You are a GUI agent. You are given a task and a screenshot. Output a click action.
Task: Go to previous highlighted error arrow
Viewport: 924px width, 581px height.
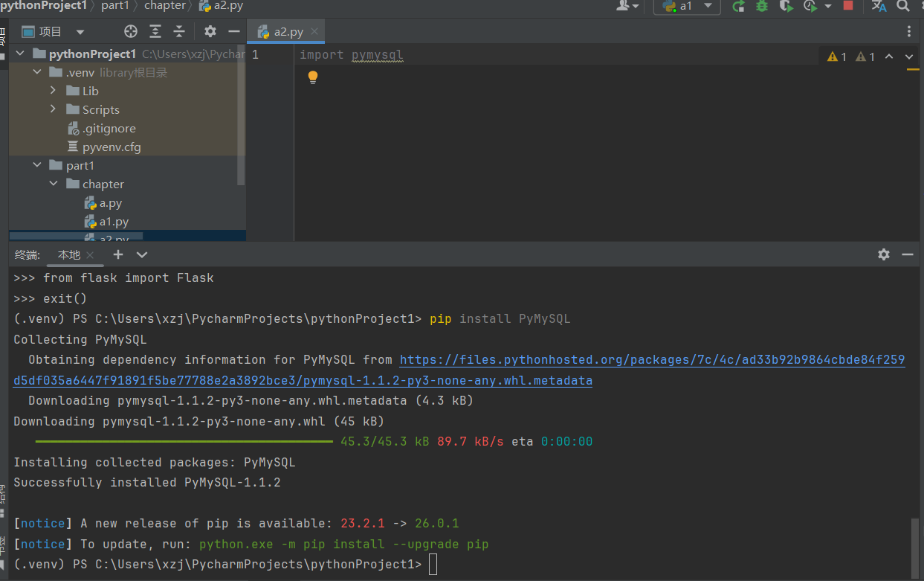click(889, 57)
